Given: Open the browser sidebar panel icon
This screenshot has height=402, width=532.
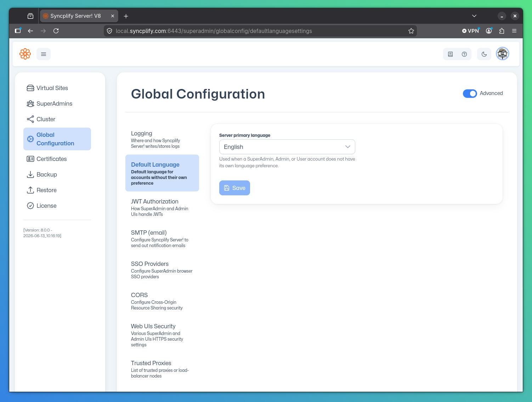Looking at the screenshot, I should coord(18,31).
